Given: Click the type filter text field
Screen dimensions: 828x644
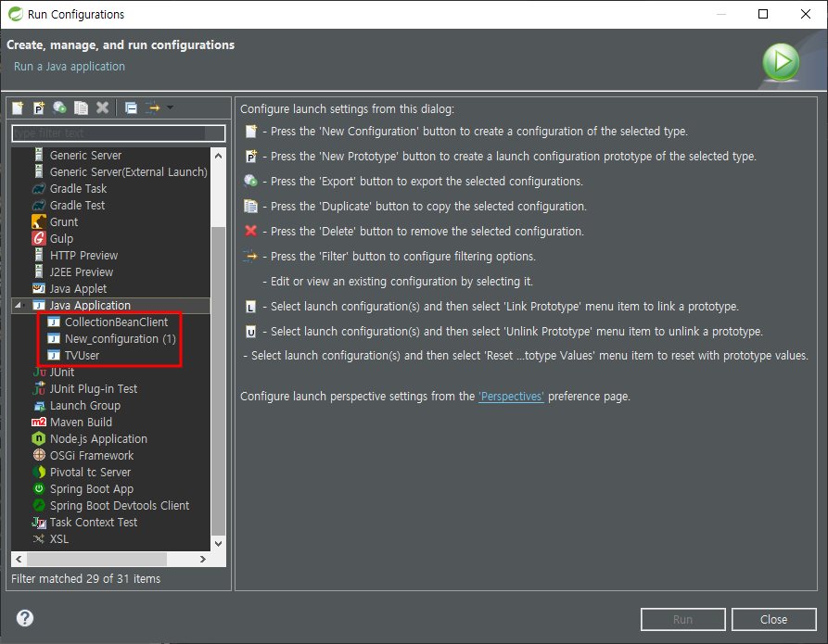Looking at the screenshot, I should 119,133.
